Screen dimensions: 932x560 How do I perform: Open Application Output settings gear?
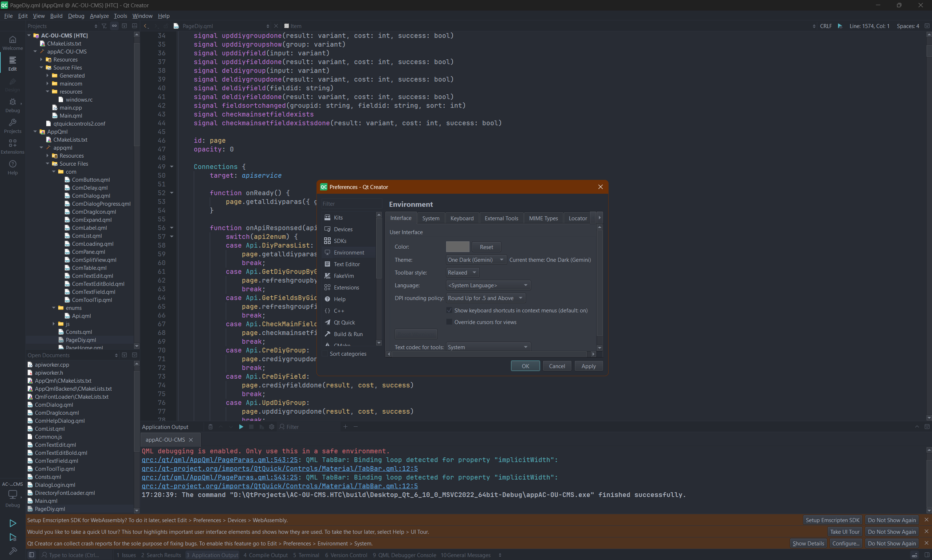click(x=271, y=427)
